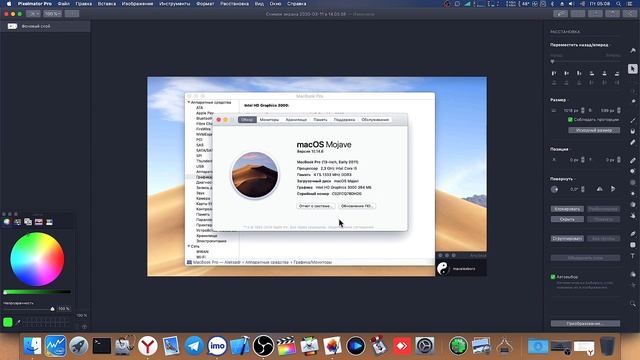This screenshot has height=360, width=640.
Task: Select the Фоновый слой layer
Action: coord(45,26)
